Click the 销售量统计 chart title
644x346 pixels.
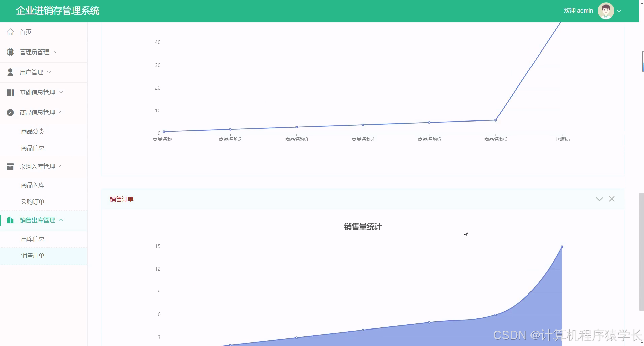coord(363,227)
